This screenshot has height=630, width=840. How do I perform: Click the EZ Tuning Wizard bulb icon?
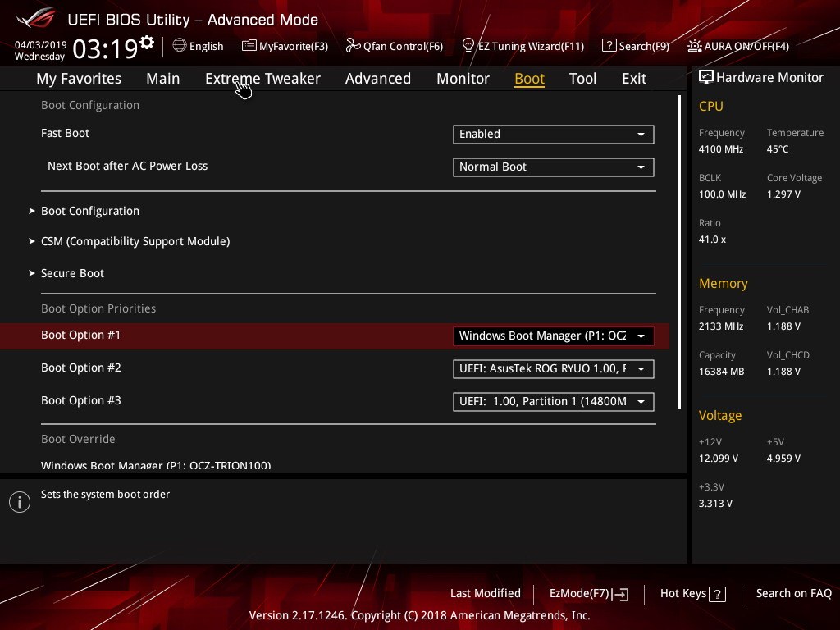click(468, 46)
